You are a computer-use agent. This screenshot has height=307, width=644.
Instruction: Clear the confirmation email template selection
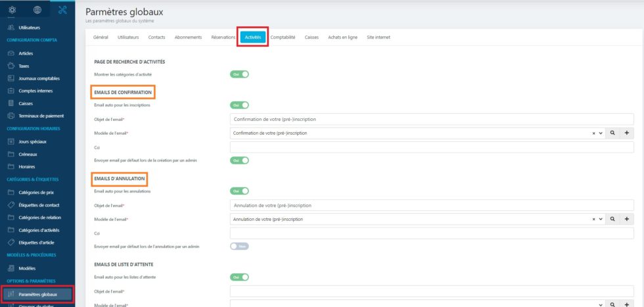[593, 133]
